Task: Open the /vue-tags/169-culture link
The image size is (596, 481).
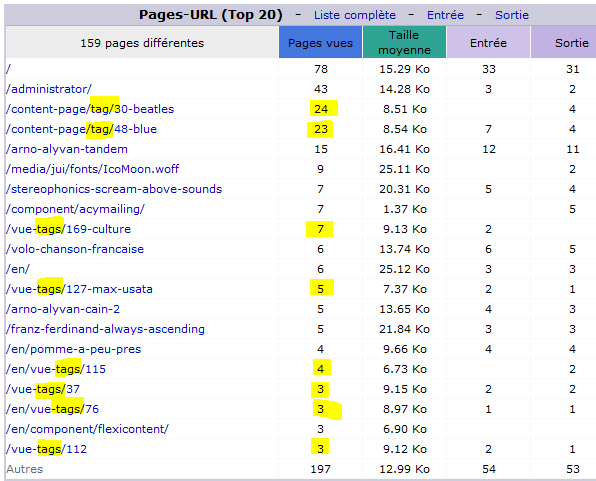Action: click(68, 229)
